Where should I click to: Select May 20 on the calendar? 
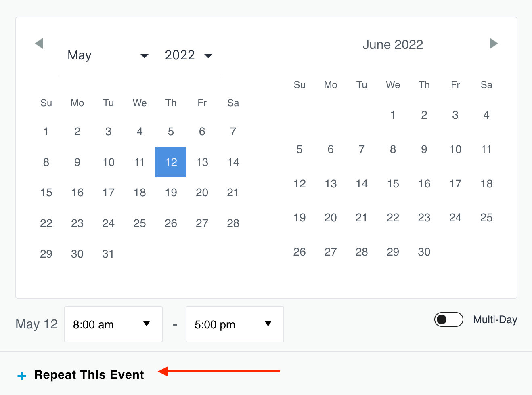[202, 193]
